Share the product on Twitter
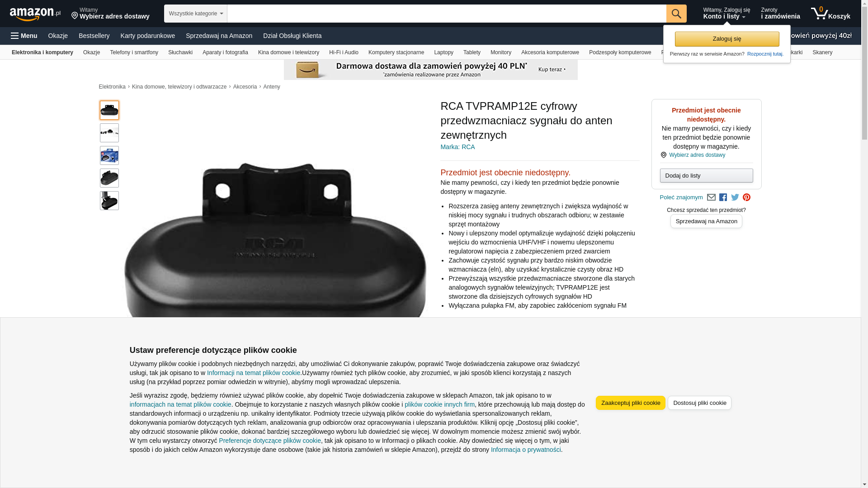 point(735,197)
